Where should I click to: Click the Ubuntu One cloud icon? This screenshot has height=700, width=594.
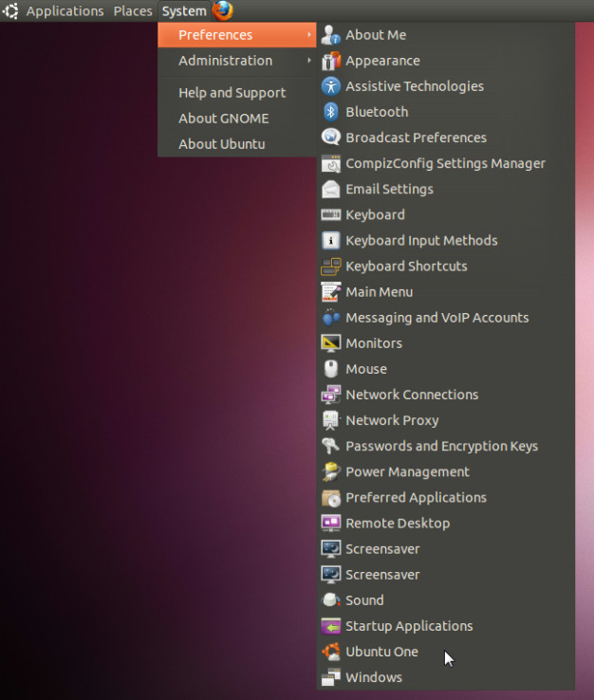[x=331, y=652]
